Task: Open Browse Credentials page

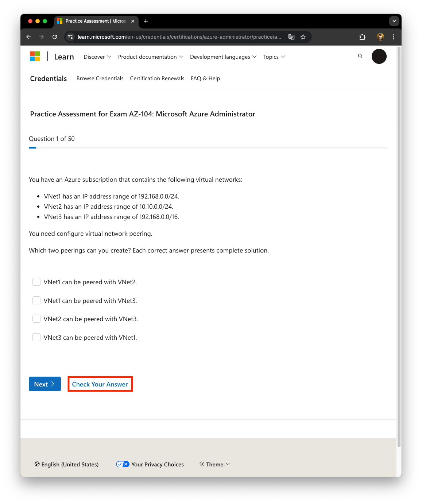Action: (x=100, y=78)
